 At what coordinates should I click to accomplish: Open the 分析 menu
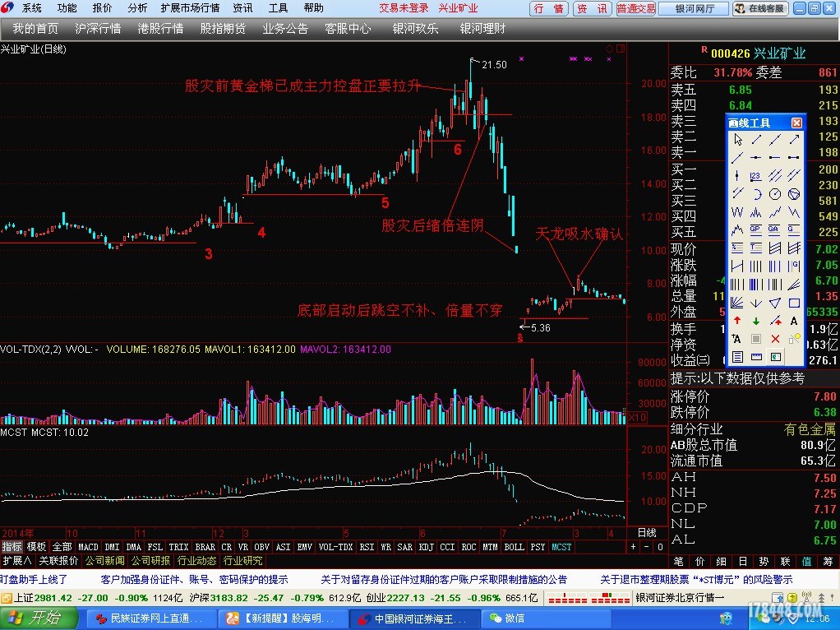coord(138,8)
